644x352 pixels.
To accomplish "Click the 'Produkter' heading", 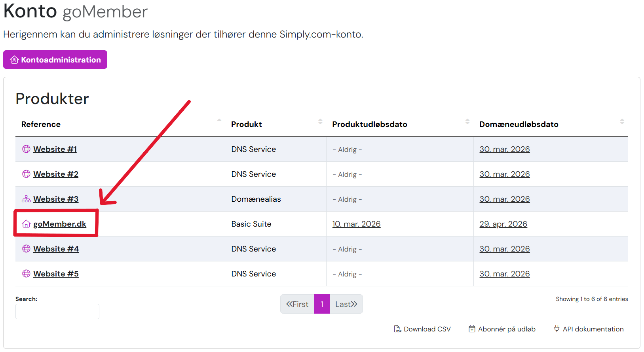I will [52, 98].
